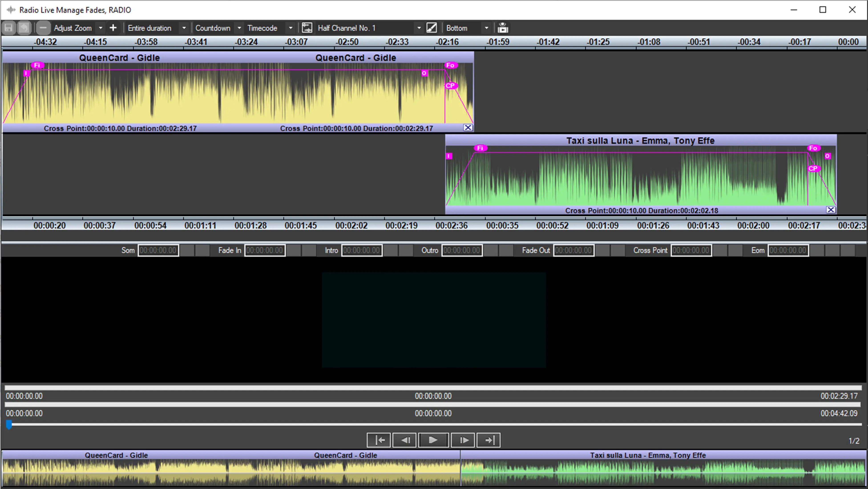Screen dimensions: 868x489
Task: Click the go-to-start transport button
Action: (x=379, y=440)
